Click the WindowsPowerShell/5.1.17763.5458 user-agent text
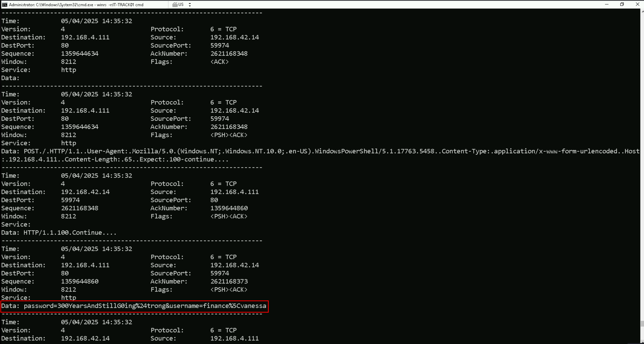Screen dimensions: 644x344 click(374, 151)
